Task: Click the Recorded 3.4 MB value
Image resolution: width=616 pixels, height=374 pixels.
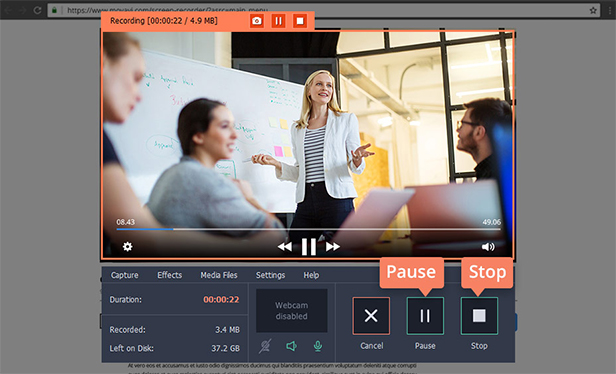Action: pos(227,330)
